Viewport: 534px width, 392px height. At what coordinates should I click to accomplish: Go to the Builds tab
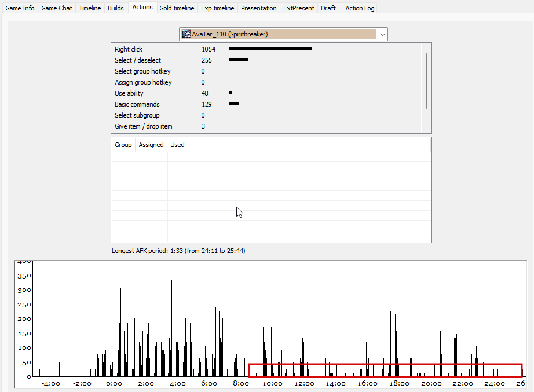(116, 8)
